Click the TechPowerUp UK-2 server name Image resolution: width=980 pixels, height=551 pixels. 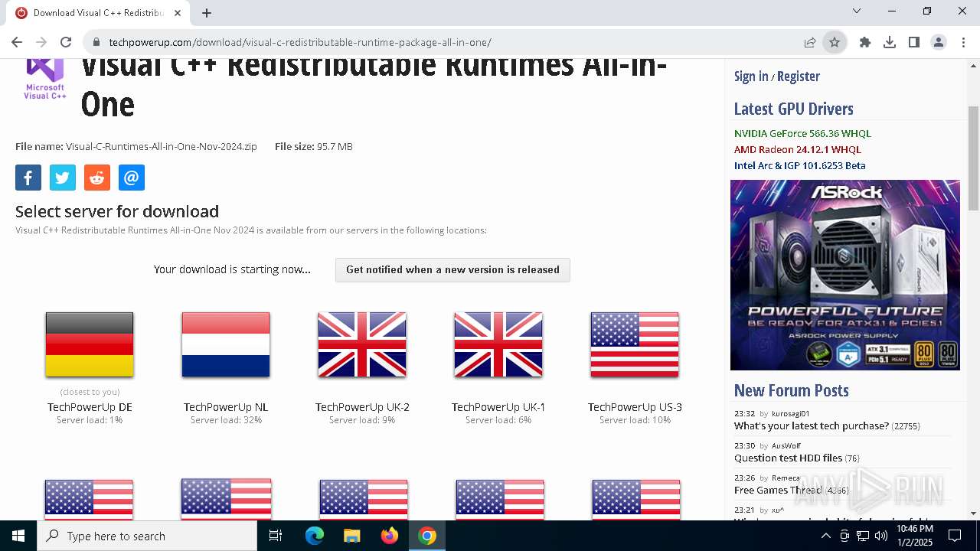tap(362, 407)
